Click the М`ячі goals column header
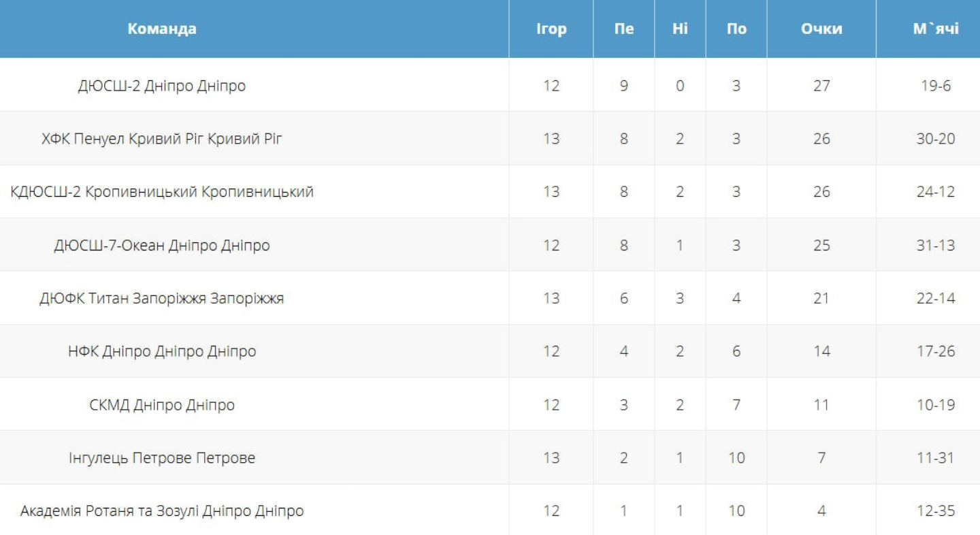This screenshot has width=980, height=535. (x=936, y=29)
